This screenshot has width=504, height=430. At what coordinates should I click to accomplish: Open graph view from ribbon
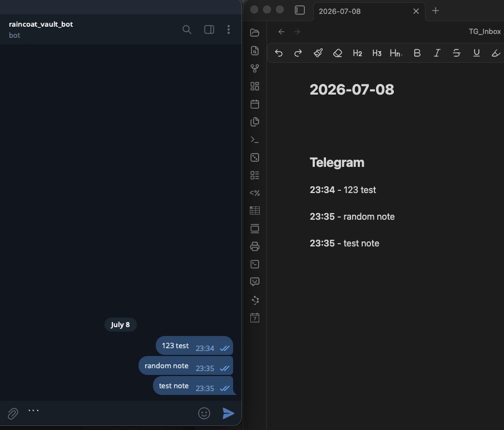[255, 68]
